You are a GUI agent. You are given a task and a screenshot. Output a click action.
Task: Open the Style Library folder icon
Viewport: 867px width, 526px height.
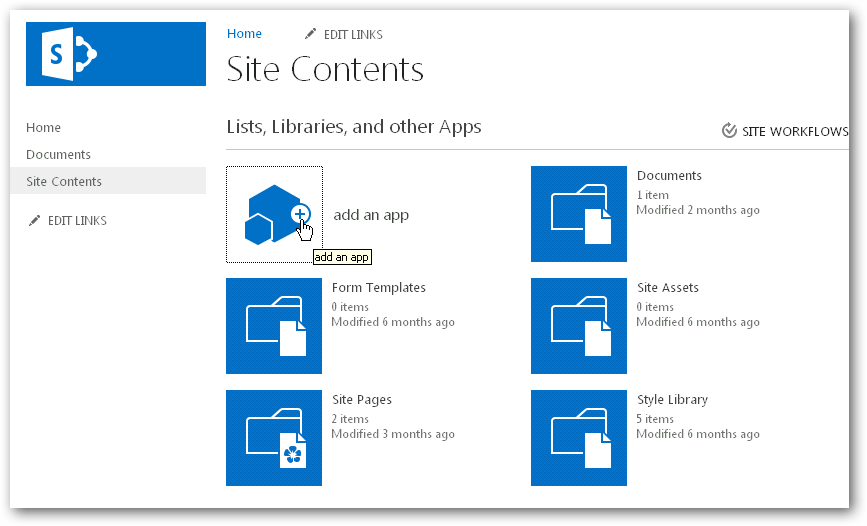coord(578,438)
